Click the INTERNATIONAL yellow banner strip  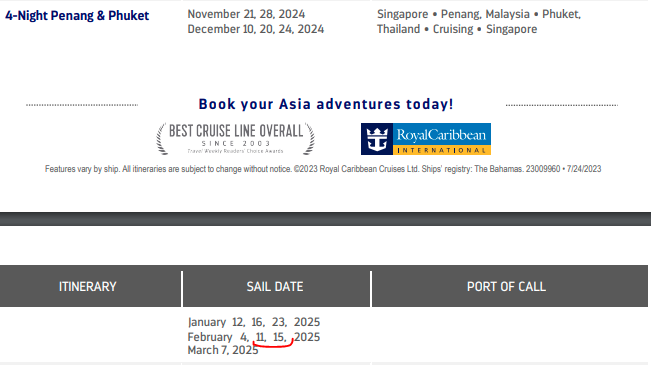click(442, 150)
